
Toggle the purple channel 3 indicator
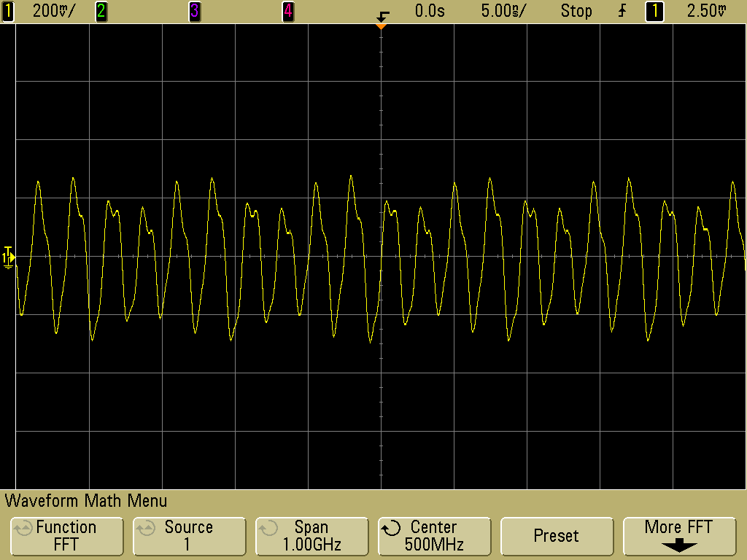click(x=194, y=11)
